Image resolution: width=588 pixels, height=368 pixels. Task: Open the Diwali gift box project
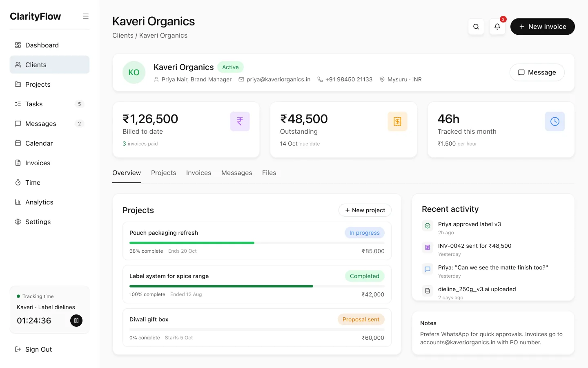[257, 328]
